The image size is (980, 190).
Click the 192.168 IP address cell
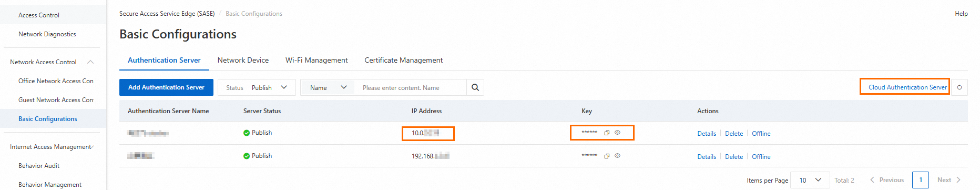click(x=431, y=156)
